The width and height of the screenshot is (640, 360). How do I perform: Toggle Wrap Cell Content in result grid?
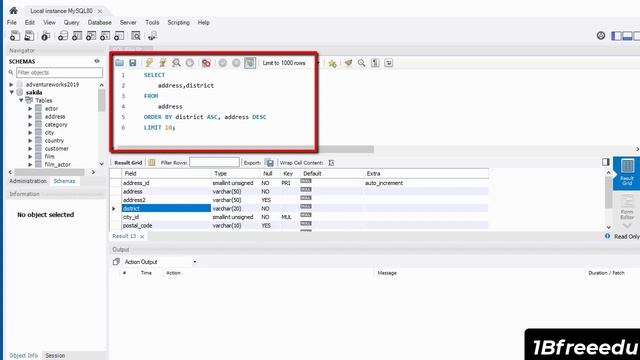click(x=331, y=162)
